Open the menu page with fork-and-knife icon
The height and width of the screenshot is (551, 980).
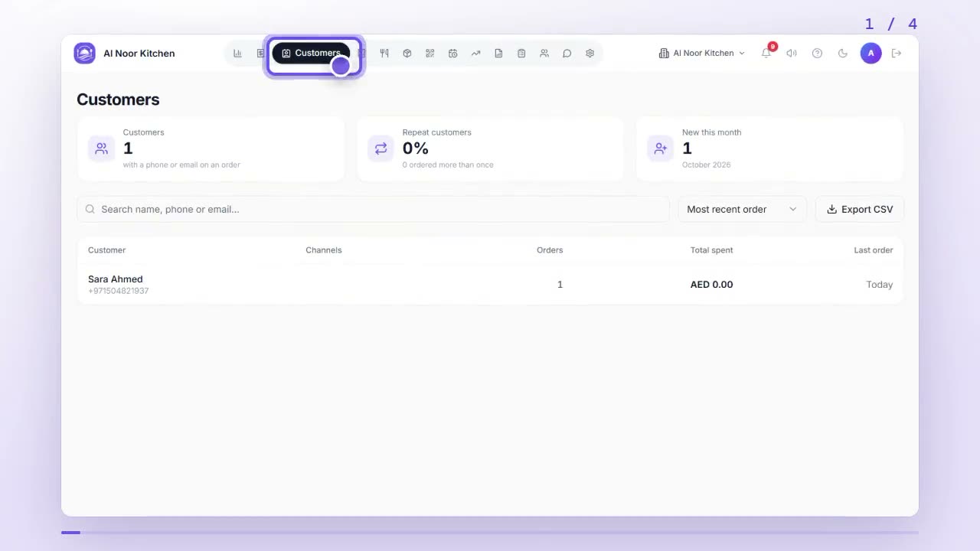pos(384,54)
